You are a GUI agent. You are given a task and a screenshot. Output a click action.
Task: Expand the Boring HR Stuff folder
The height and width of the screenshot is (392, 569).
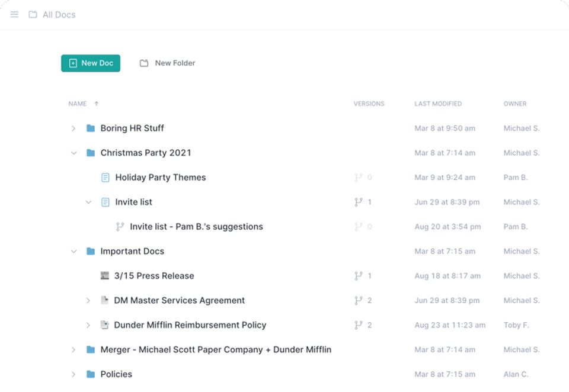point(73,128)
